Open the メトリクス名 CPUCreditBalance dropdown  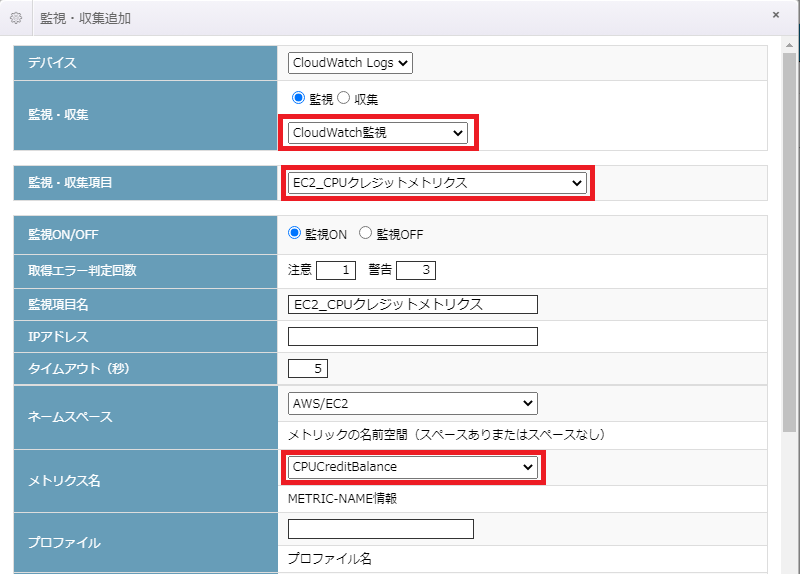point(413,467)
